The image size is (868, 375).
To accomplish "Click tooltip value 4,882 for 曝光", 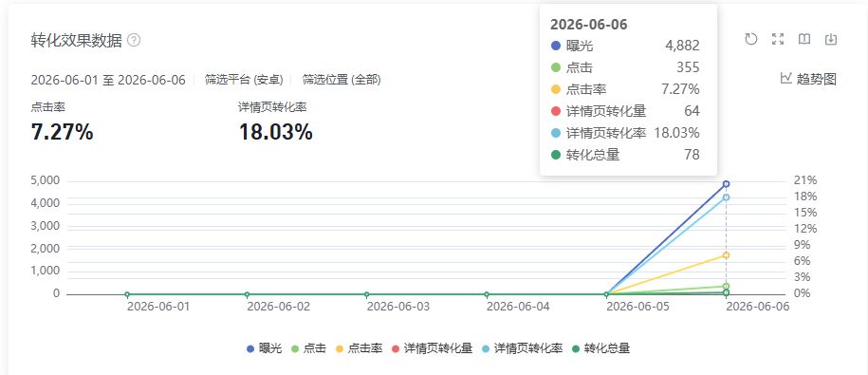I will point(683,46).
